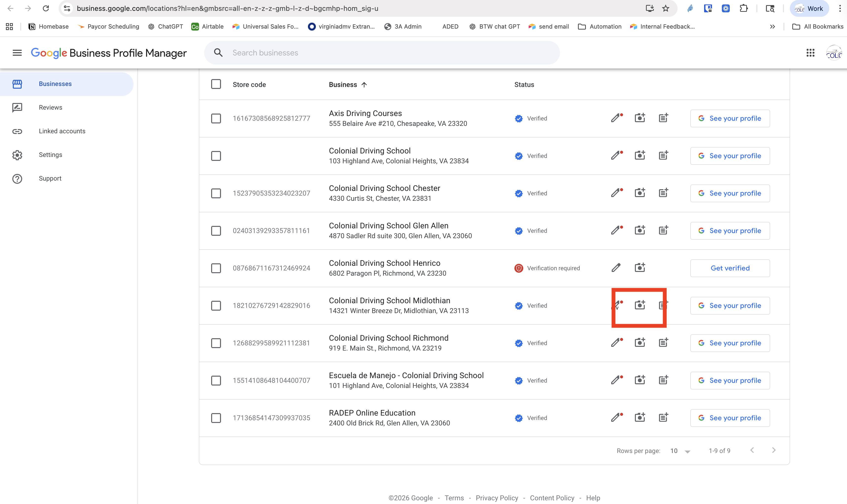Open the Work profile switcher
Image resolution: width=847 pixels, height=504 pixels.
(809, 8)
